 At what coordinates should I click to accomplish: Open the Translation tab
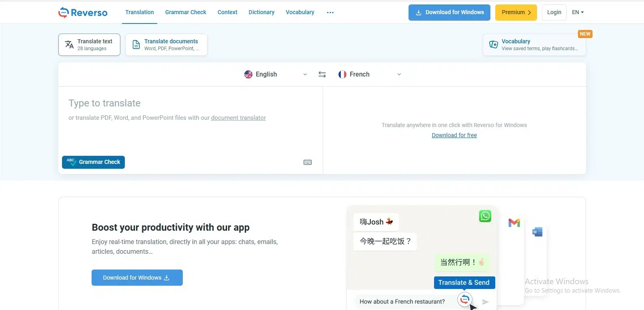pos(139,13)
